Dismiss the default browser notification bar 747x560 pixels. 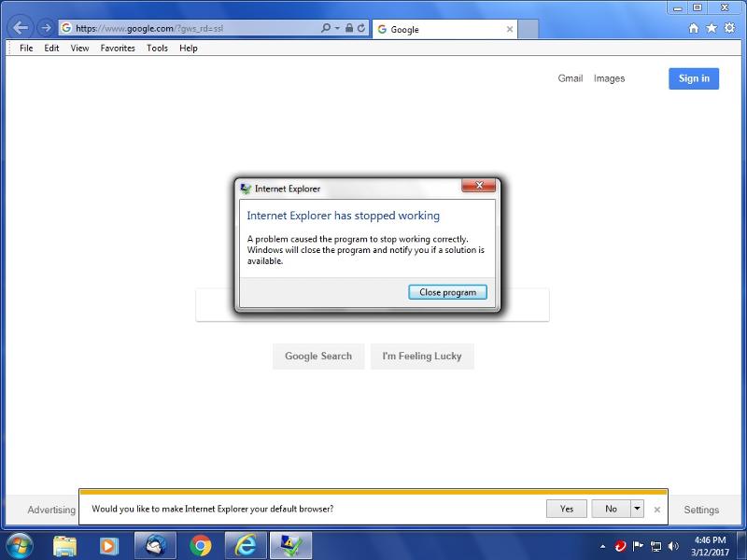(657, 510)
